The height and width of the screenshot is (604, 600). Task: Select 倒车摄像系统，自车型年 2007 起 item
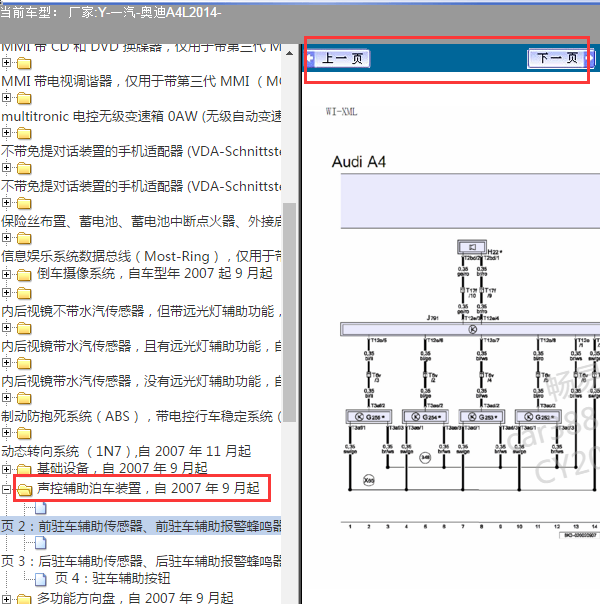[x=154, y=273]
